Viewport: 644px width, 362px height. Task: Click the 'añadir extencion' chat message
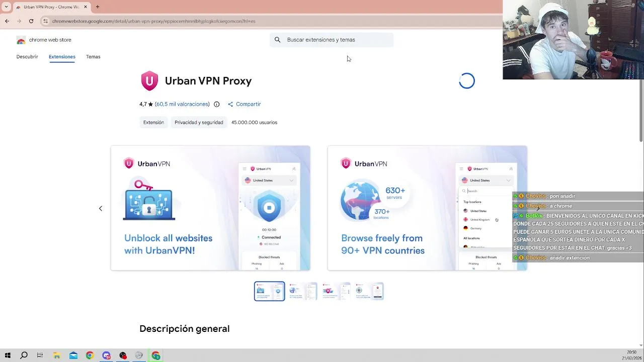(x=570, y=258)
